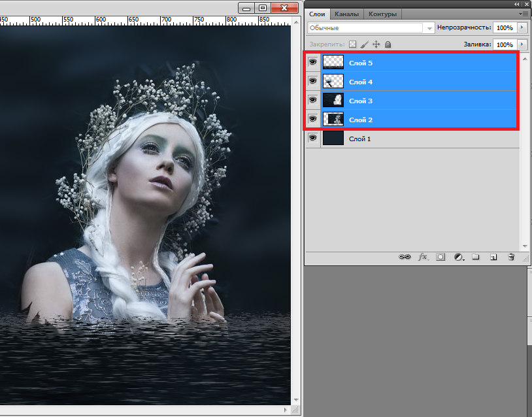Expand the Непрозрачность opacity slider arrow
532x417 pixels.
pos(522,28)
